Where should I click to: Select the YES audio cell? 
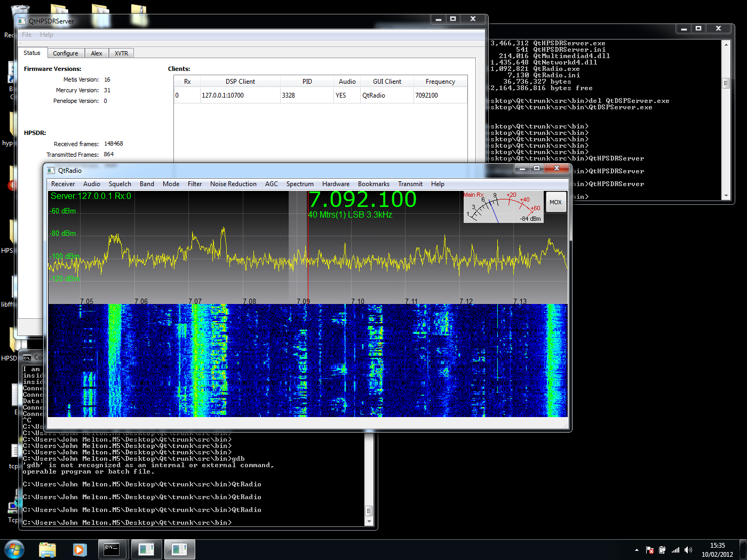point(347,95)
